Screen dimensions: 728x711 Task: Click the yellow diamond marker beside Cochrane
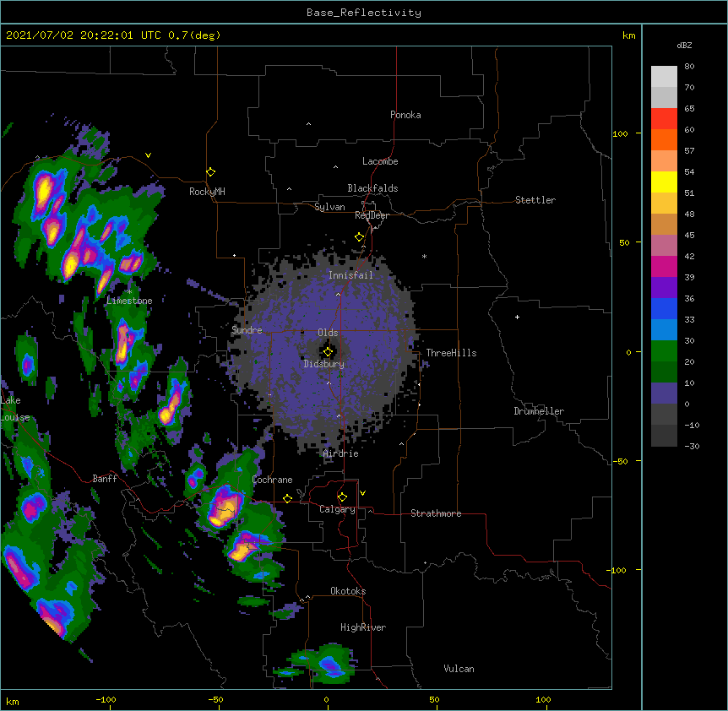point(287,498)
